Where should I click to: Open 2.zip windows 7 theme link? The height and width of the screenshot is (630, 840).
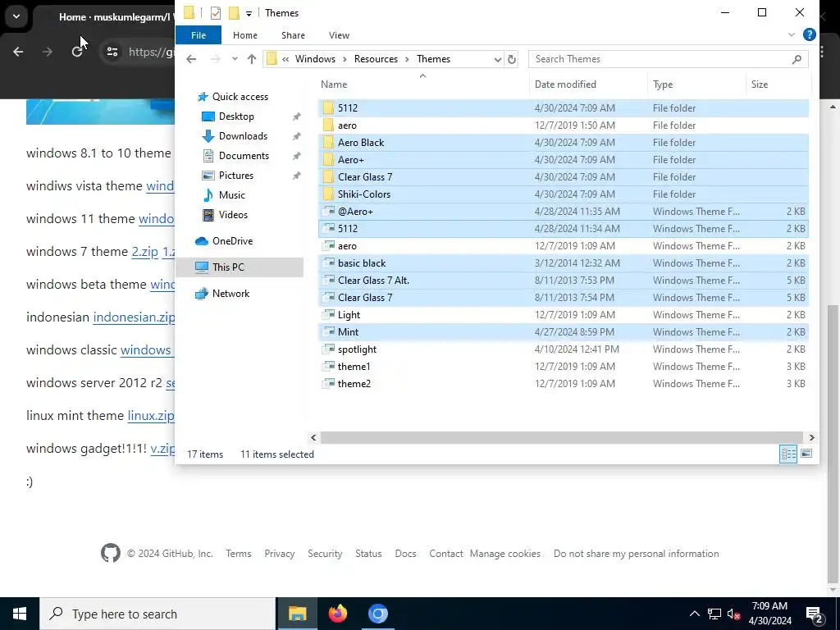(145, 252)
